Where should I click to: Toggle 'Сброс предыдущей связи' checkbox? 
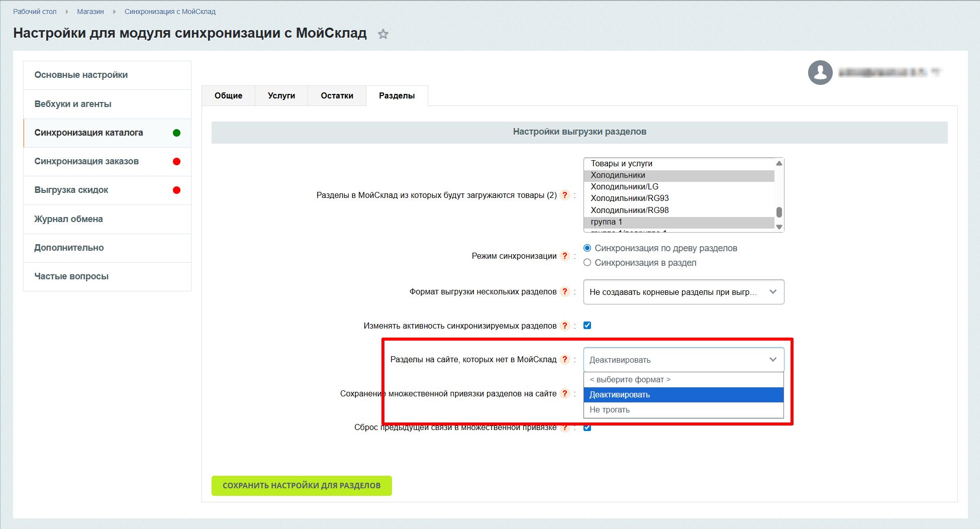pos(587,428)
